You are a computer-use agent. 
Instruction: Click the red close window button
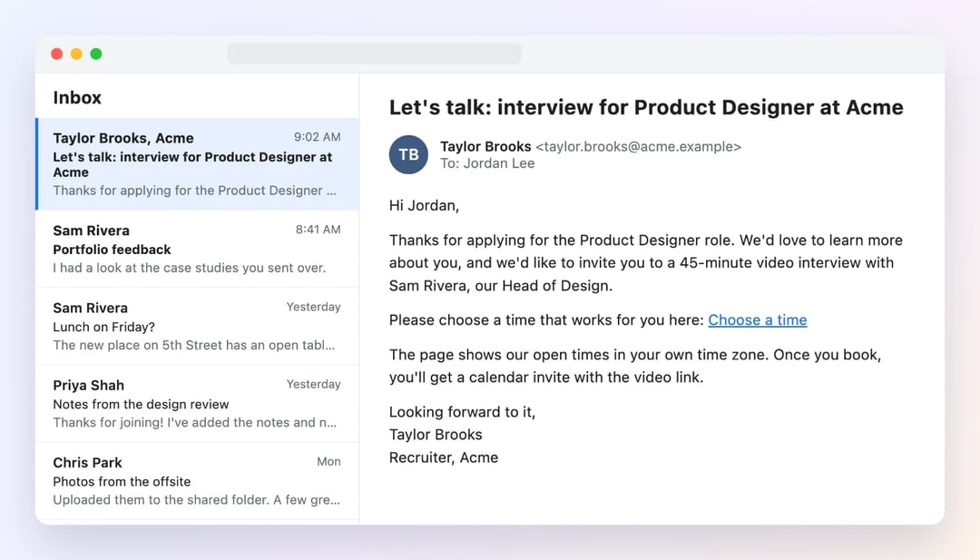(57, 54)
